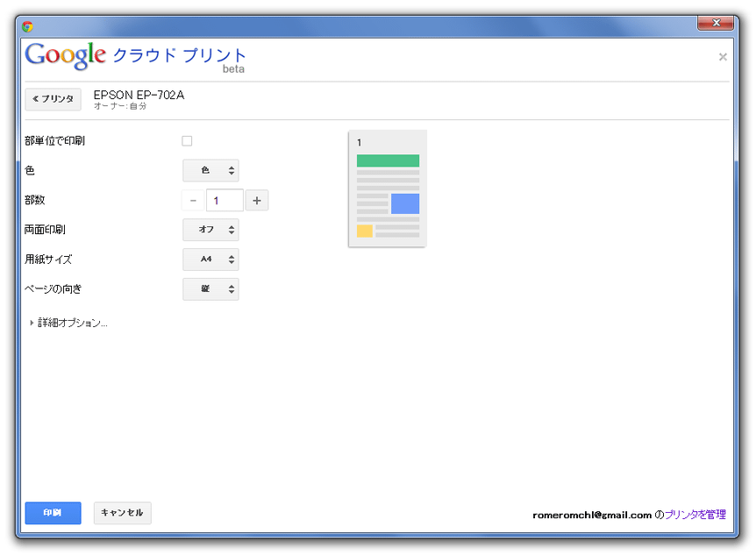Click the page preview thumbnail
This screenshot has width=756, height=555.
point(388,189)
